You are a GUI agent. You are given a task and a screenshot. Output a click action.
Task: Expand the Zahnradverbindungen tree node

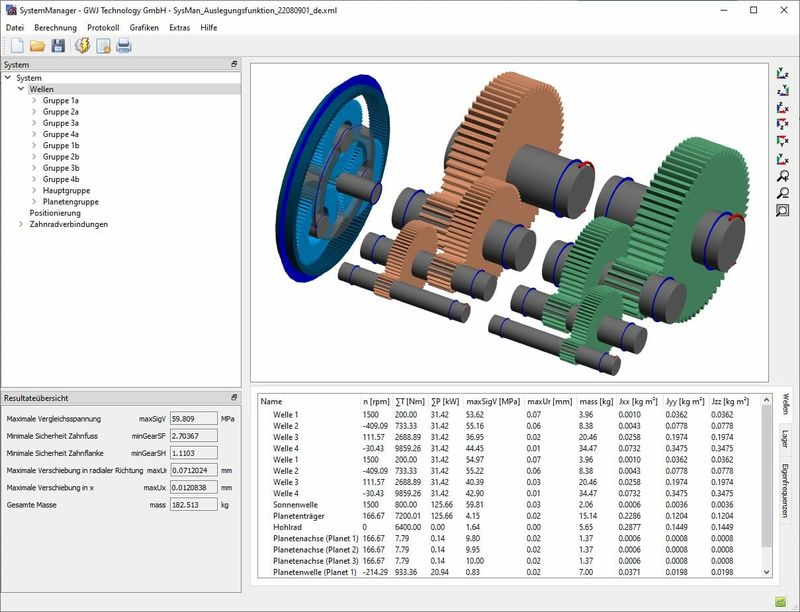click(x=21, y=225)
